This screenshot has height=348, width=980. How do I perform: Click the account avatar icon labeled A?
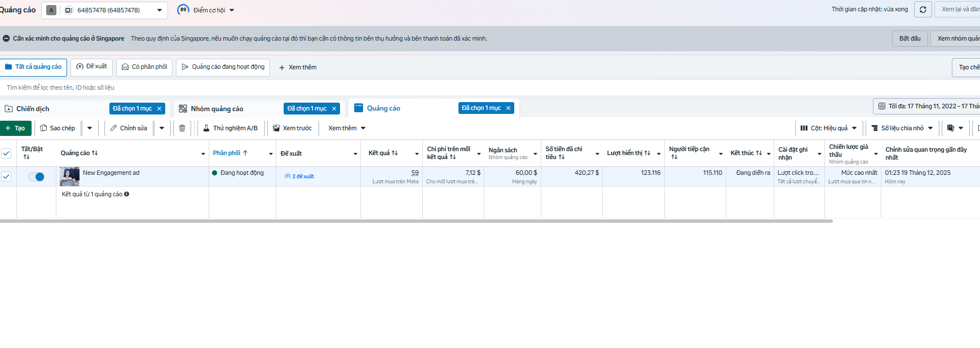pyautogui.click(x=51, y=10)
